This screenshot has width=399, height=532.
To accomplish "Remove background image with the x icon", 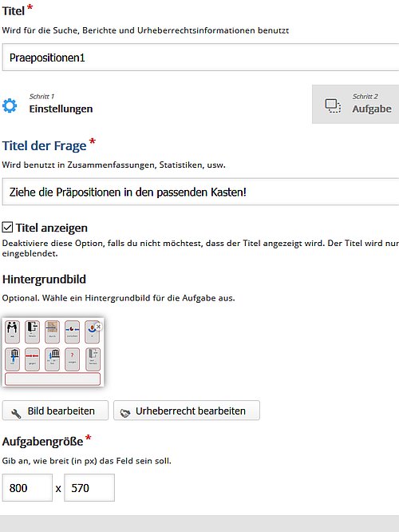I will pyautogui.click(x=98, y=327).
